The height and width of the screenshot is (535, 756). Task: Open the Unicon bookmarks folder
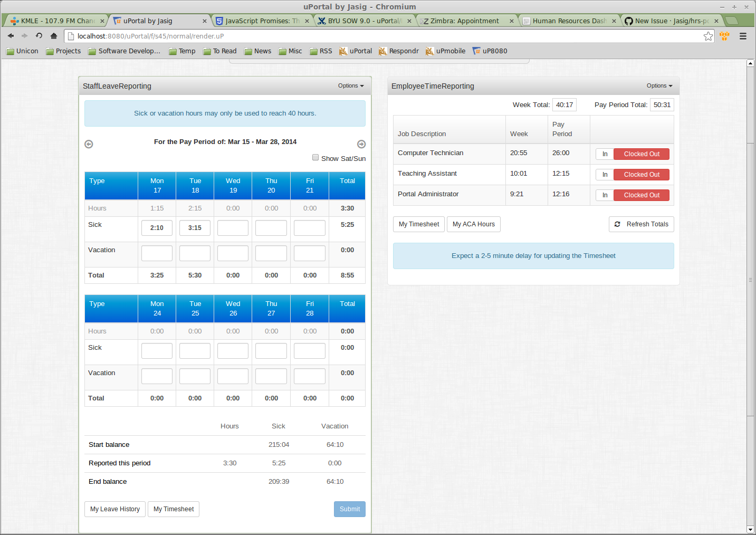[22, 51]
